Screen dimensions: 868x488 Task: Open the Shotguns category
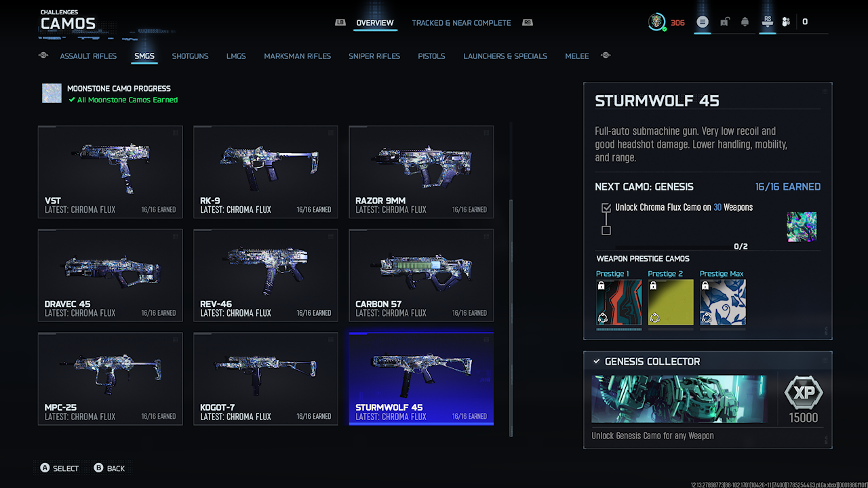[x=190, y=56]
